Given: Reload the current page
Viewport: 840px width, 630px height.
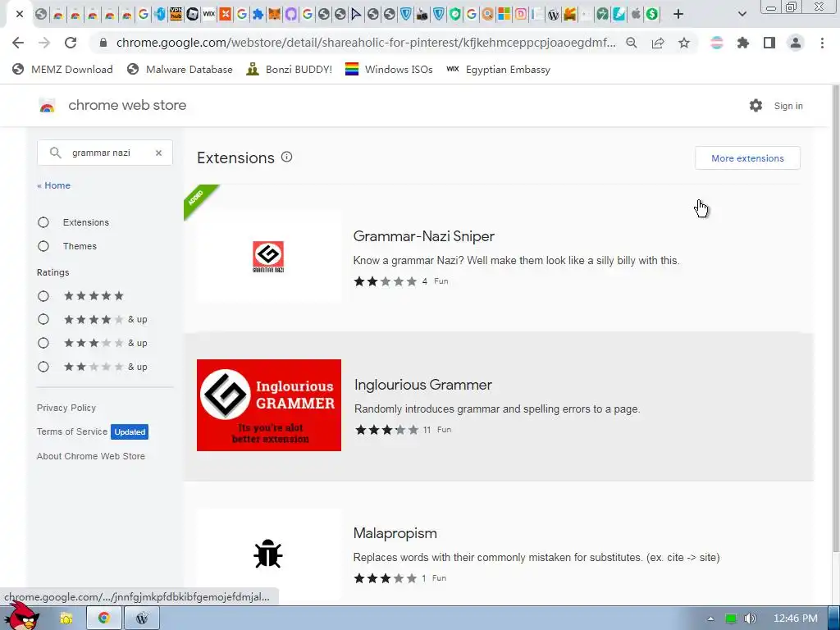Looking at the screenshot, I should coord(71,43).
